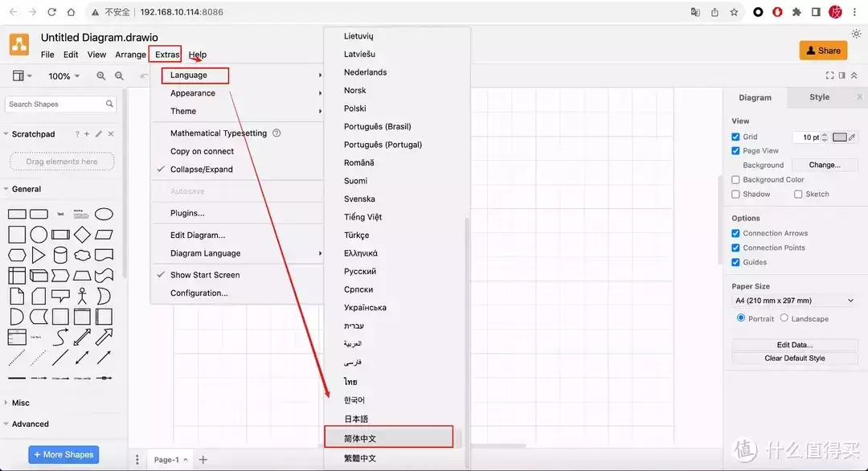This screenshot has width=868, height=471.
Task: Select the actor stick figure shape
Action: 82,296
